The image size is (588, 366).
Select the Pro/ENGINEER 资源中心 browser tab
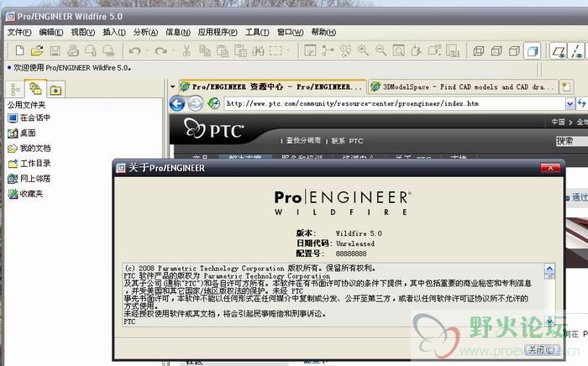(273, 86)
